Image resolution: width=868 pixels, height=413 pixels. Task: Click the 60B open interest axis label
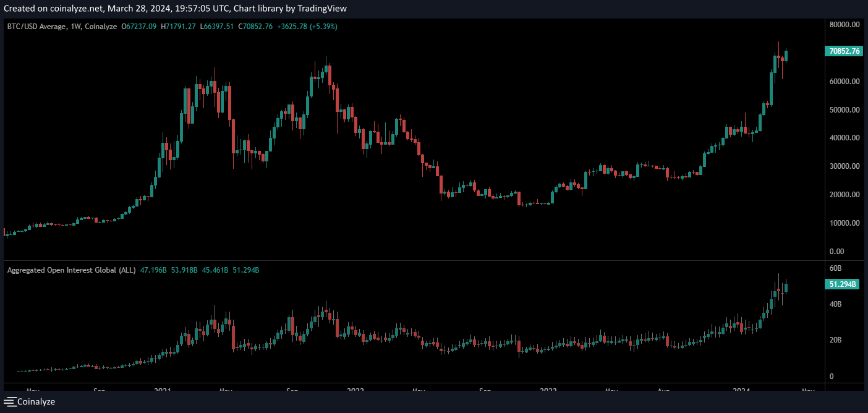(835, 268)
